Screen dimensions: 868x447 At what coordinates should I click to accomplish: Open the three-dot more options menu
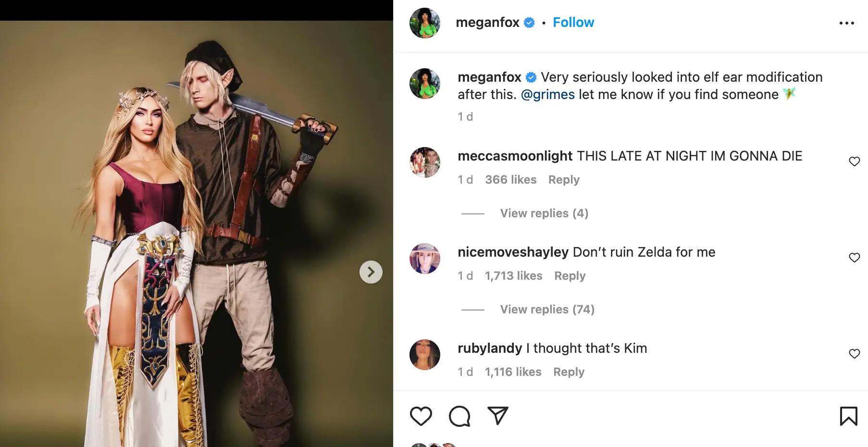846,23
